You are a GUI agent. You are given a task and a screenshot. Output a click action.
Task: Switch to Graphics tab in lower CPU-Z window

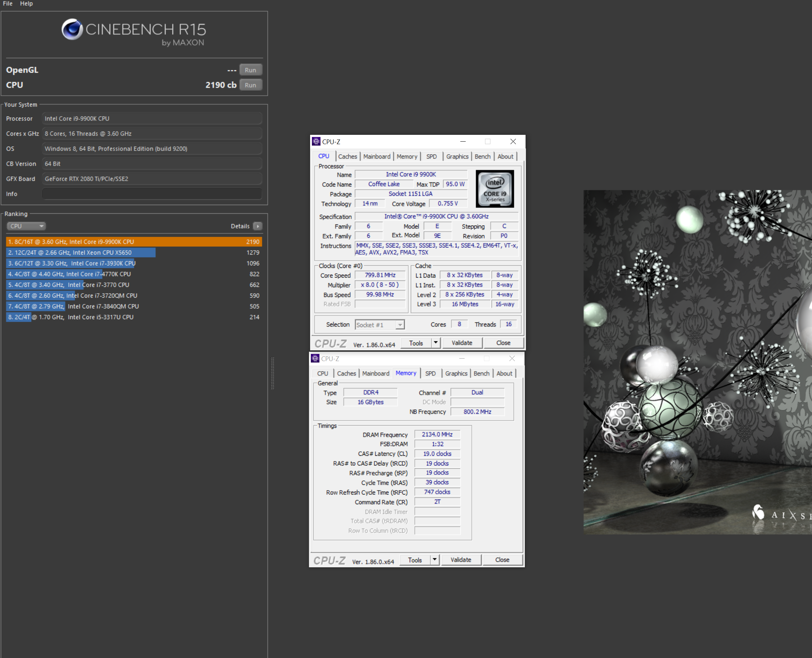(x=456, y=374)
